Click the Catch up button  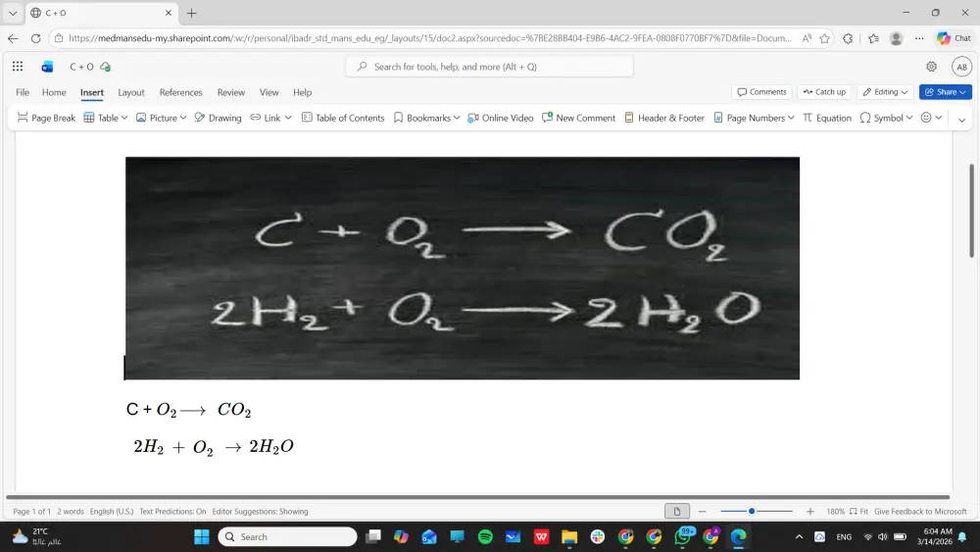(x=824, y=92)
